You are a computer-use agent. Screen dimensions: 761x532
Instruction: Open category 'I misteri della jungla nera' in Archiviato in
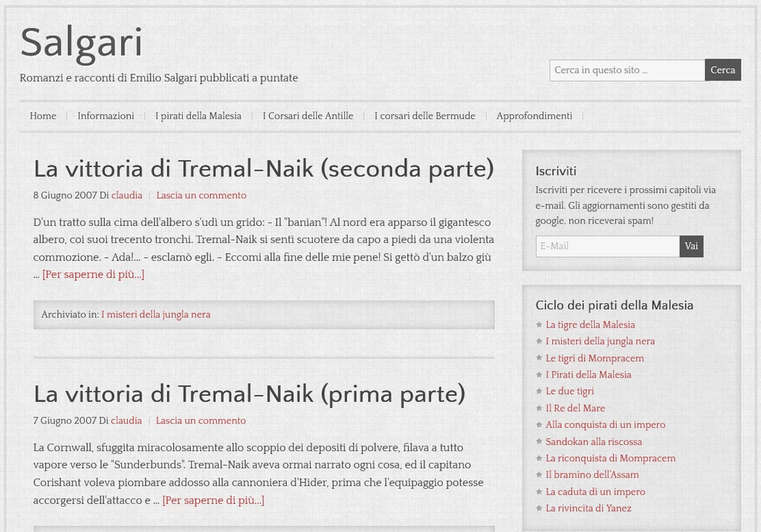156,314
